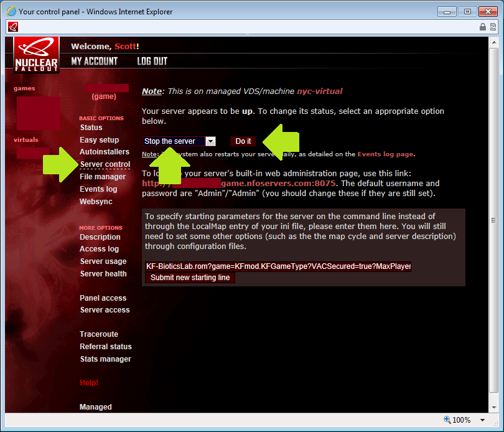The image size is (504, 432).
Task: View Server health page
Action: click(103, 274)
